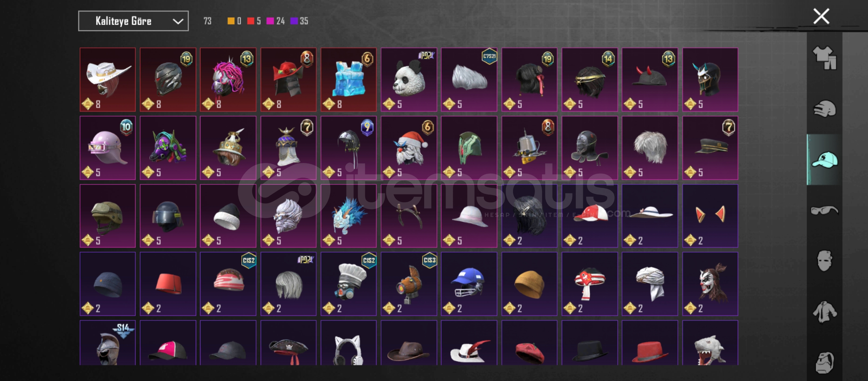Select the teal cap headwear category
868x381 pixels.
(824, 159)
